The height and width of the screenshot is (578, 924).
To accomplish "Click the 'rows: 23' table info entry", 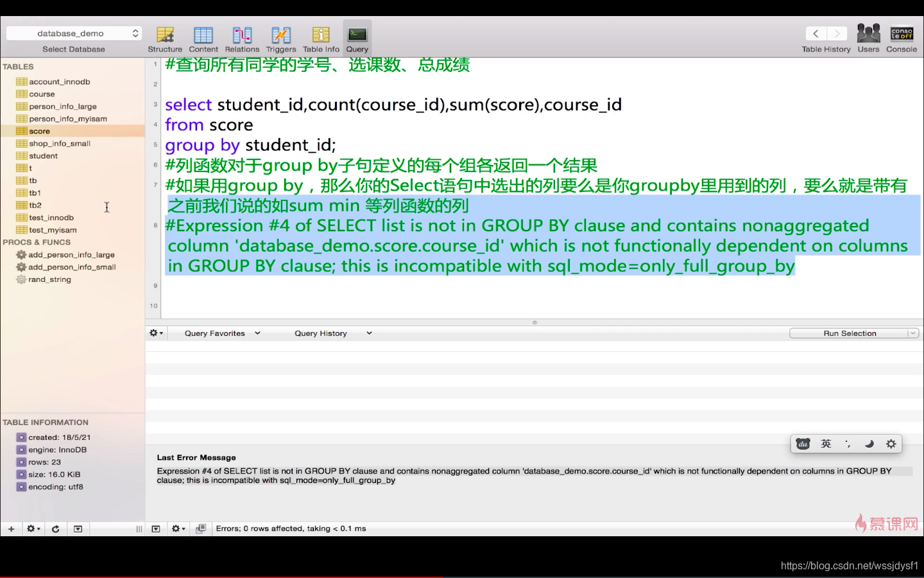I will [44, 462].
